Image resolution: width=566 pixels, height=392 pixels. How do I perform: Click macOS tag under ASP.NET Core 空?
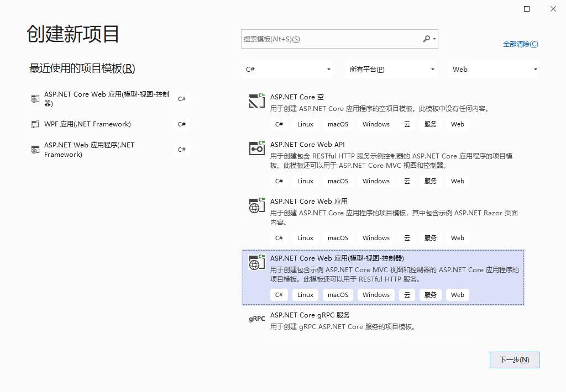tap(338, 124)
